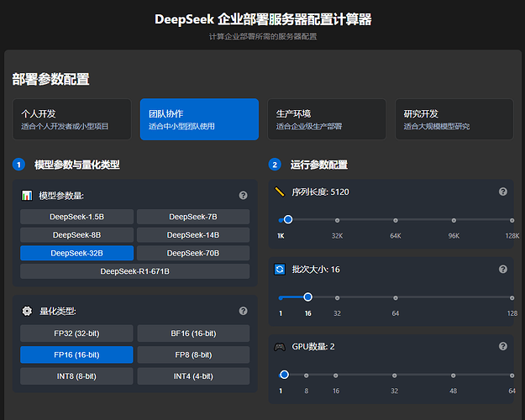The width and height of the screenshot is (525, 420).
Task: Open help icon for GPU数量
Action: 502,346
